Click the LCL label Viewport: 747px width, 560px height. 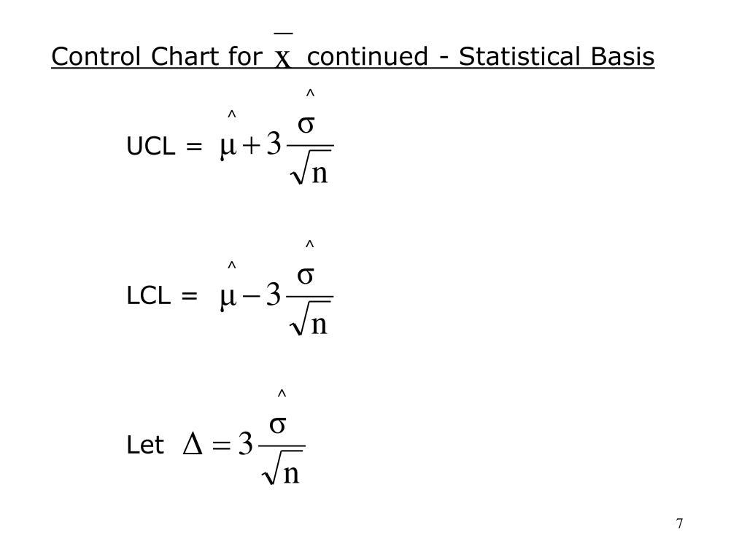(x=148, y=296)
